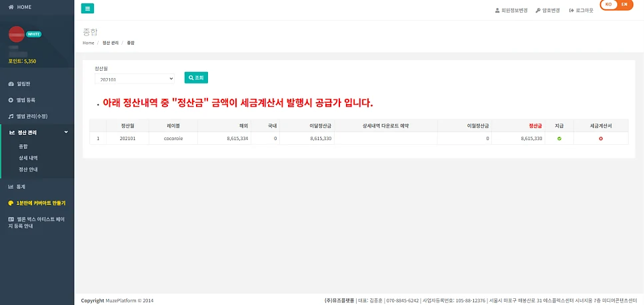The image size is (644, 305).
Task: Click the 국내 column header
Action: pyautogui.click(x=265, y=125)
